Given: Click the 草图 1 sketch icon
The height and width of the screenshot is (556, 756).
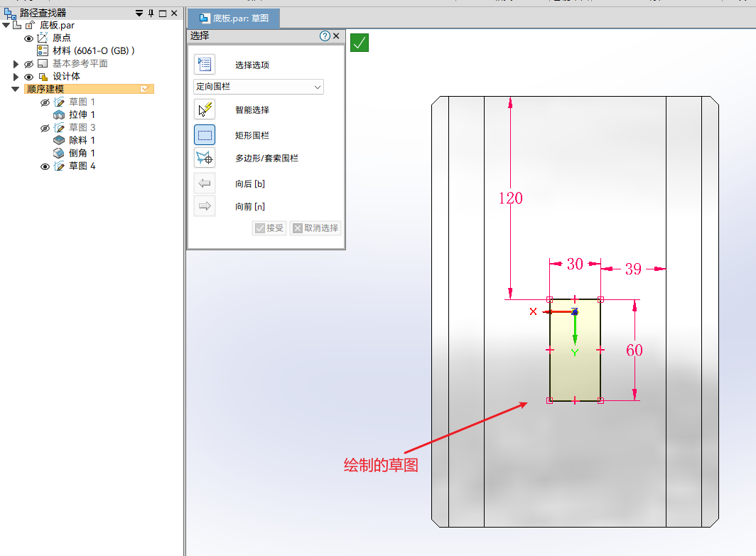Looking at the screenshot, I should click(x=59, y=102).
